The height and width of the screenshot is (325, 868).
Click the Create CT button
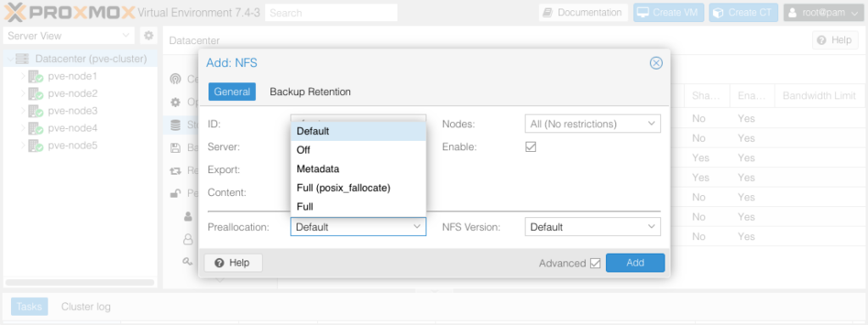tap(743, 13)
